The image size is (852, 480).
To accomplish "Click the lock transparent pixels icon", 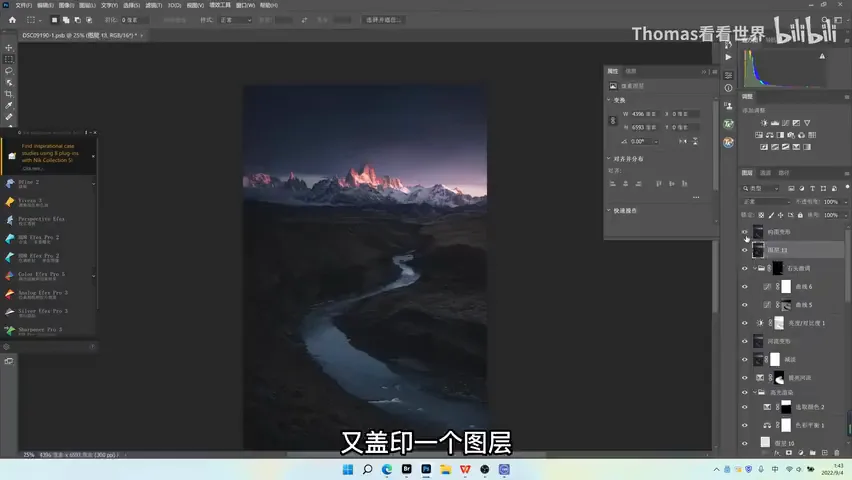I will click(761, 215).
